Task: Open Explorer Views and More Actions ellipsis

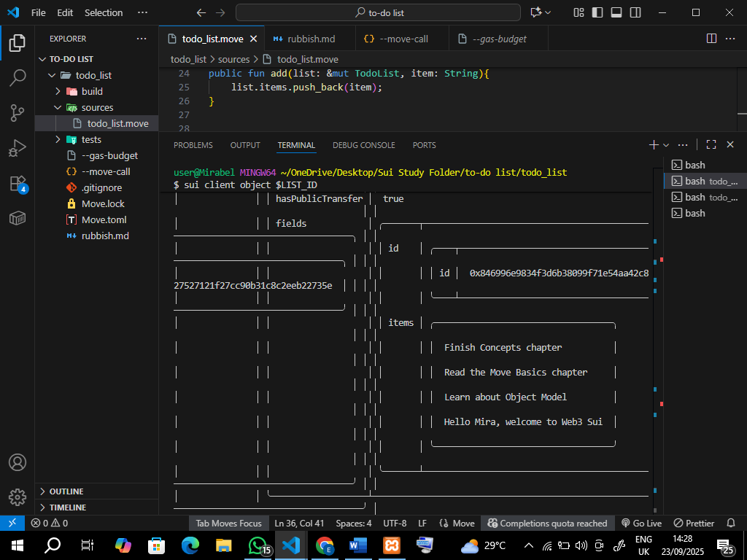Action: tap(142, 39)
